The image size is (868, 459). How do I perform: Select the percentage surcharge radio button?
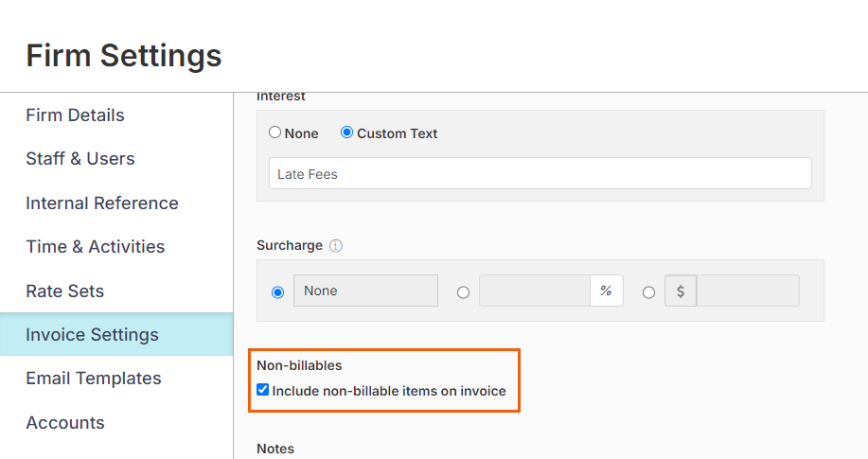pos(463,292)
